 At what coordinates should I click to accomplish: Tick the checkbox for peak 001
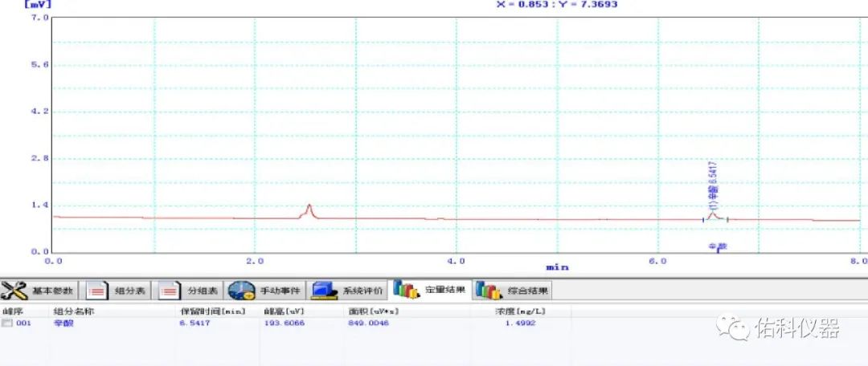coord(7,323)
